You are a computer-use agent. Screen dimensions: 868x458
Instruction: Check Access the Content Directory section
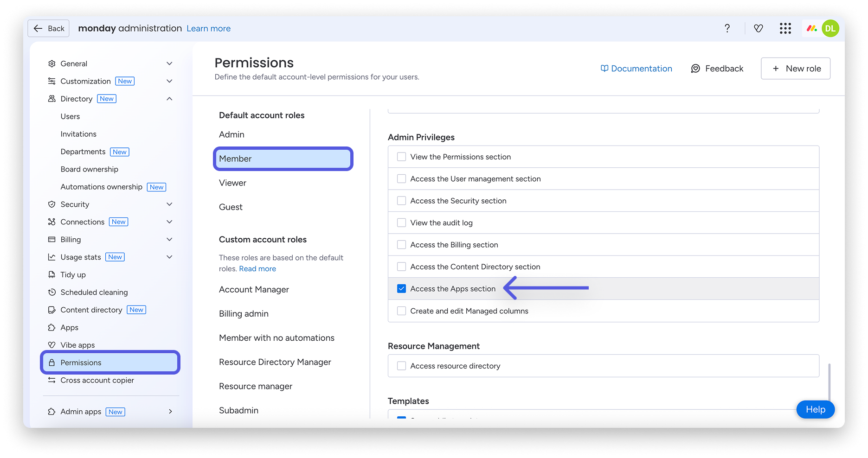point(402,267)
